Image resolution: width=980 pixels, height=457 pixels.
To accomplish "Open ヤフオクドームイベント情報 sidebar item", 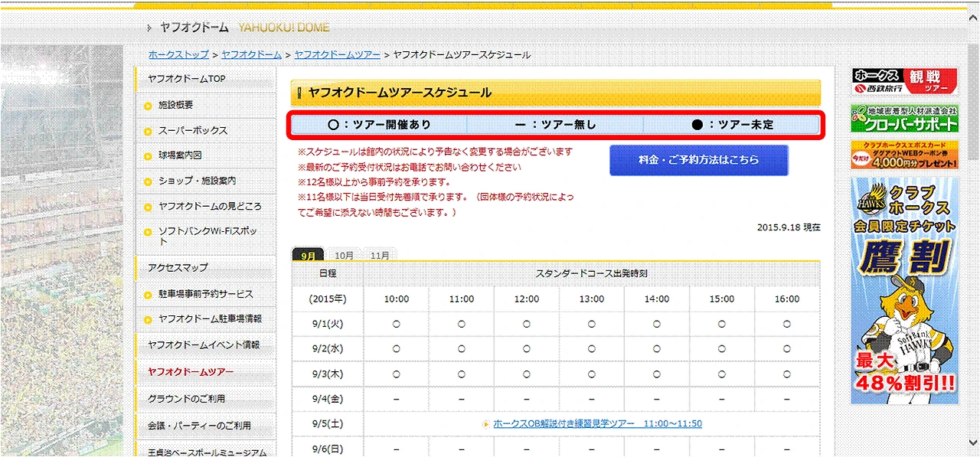I will point(205,345).
